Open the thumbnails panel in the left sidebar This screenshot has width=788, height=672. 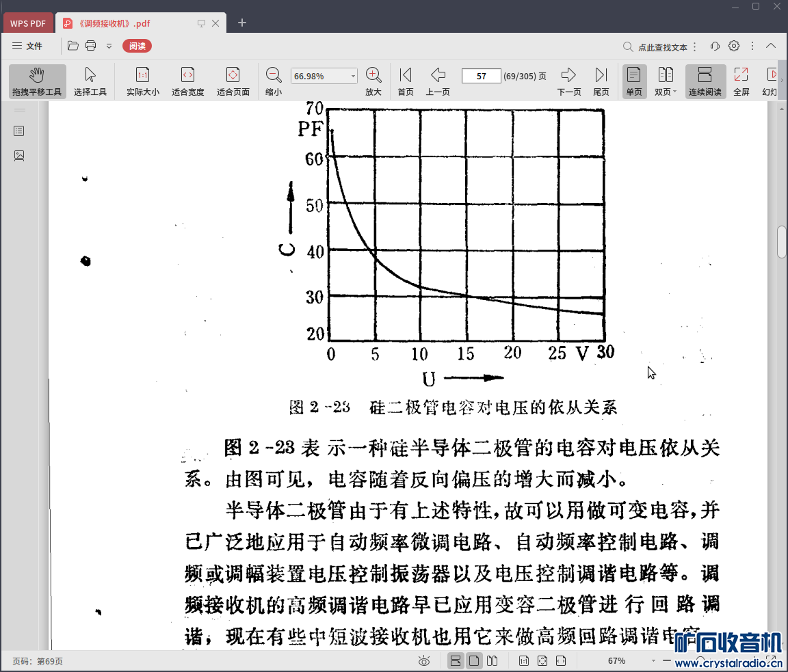[19, 156]
